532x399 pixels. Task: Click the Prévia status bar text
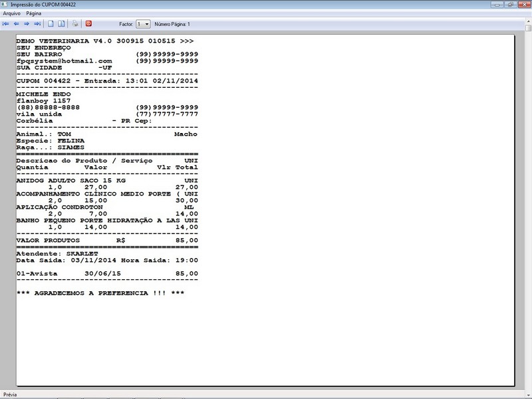(10, 394)
